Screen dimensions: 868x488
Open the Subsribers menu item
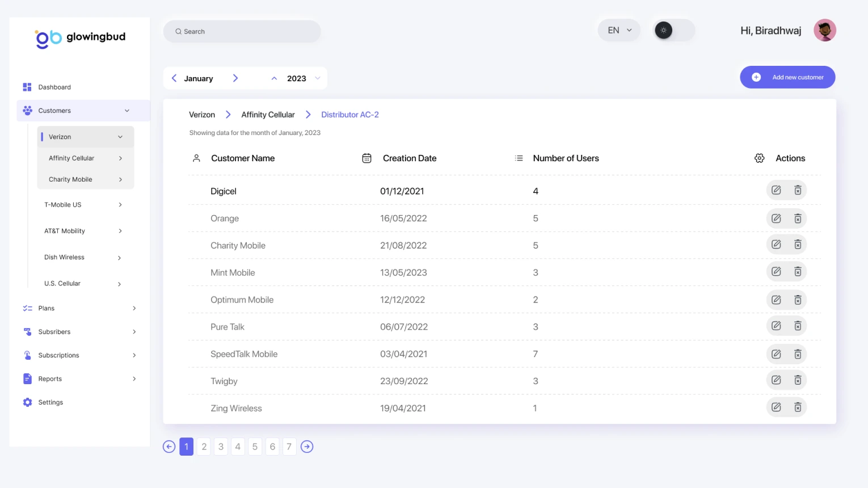[79, 332]
